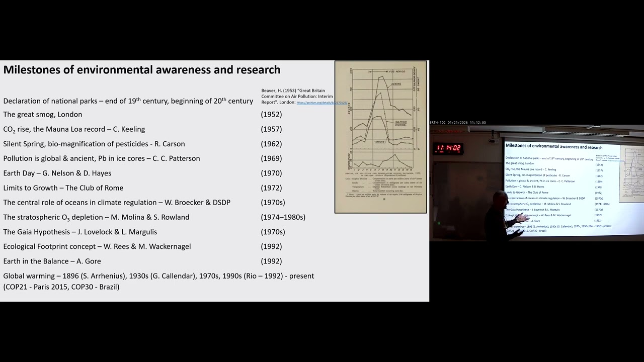644x362 pixels.
Task: Click the London smog deaths graph image
Action: 381,137
